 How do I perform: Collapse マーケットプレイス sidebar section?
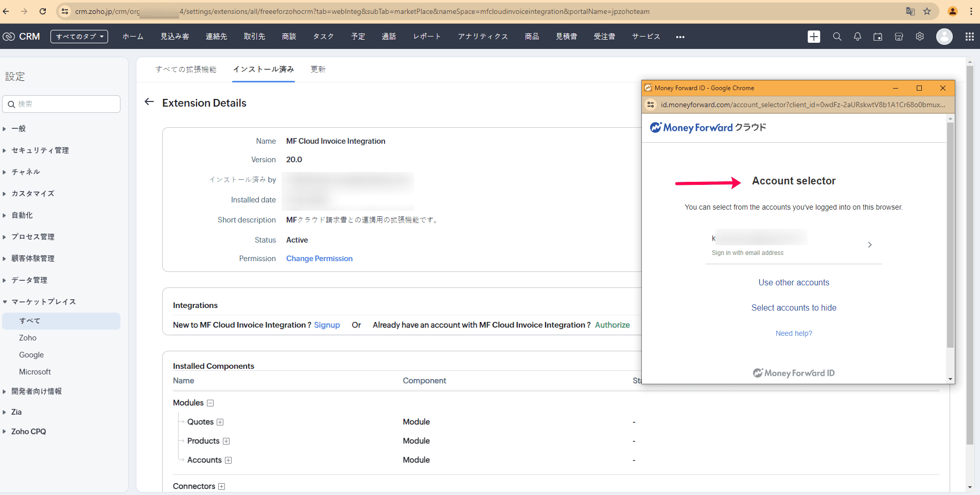click(x=43, y=302)
